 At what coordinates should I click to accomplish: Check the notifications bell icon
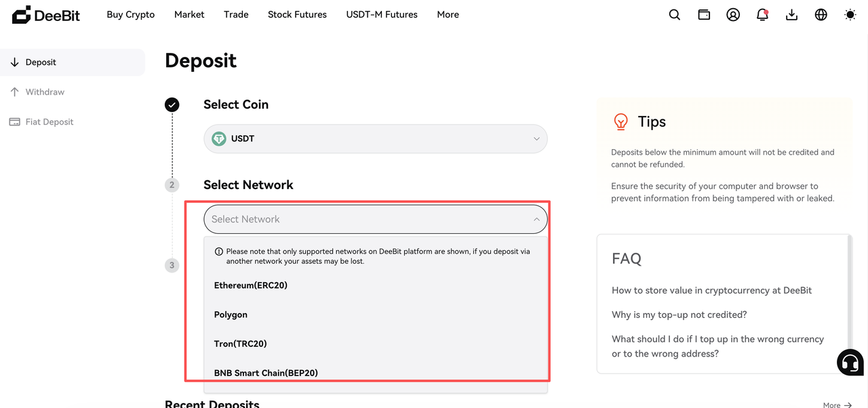(x=762, y=14)
